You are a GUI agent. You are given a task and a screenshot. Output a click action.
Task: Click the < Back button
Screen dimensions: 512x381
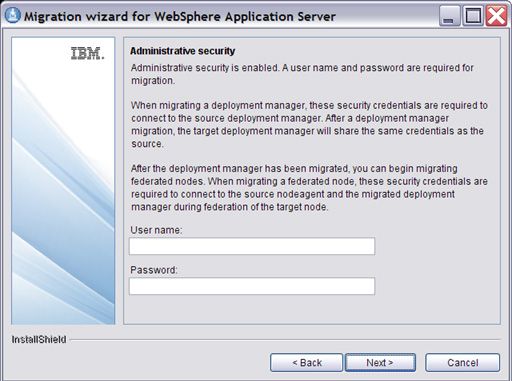click(306, 362)
